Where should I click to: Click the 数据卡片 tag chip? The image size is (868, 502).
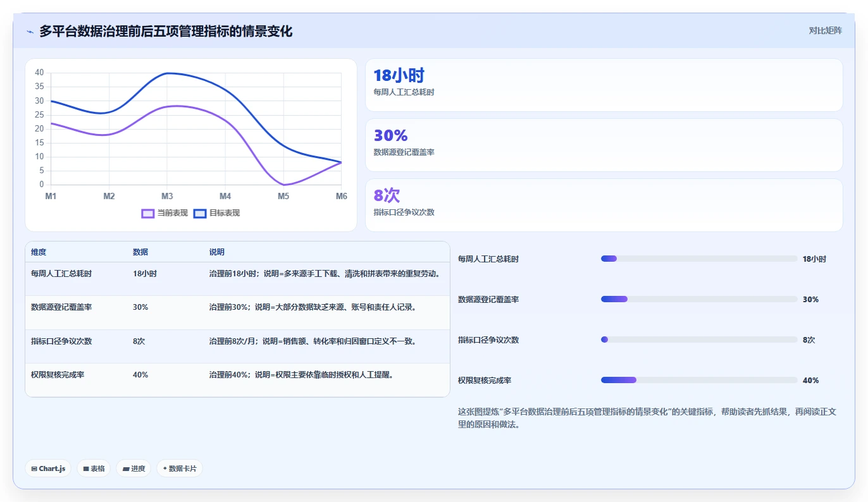pyautogui.click(x=180, y=468)
